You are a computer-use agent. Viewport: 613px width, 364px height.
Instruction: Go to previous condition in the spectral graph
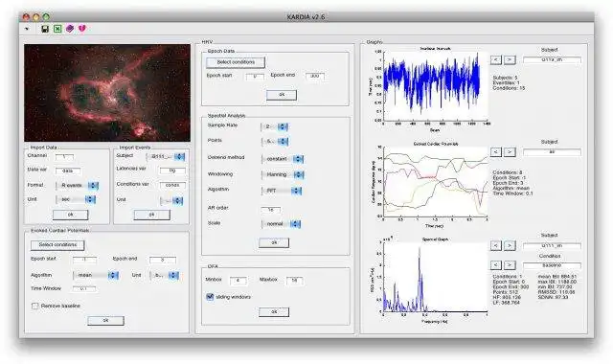pos(496,265)
